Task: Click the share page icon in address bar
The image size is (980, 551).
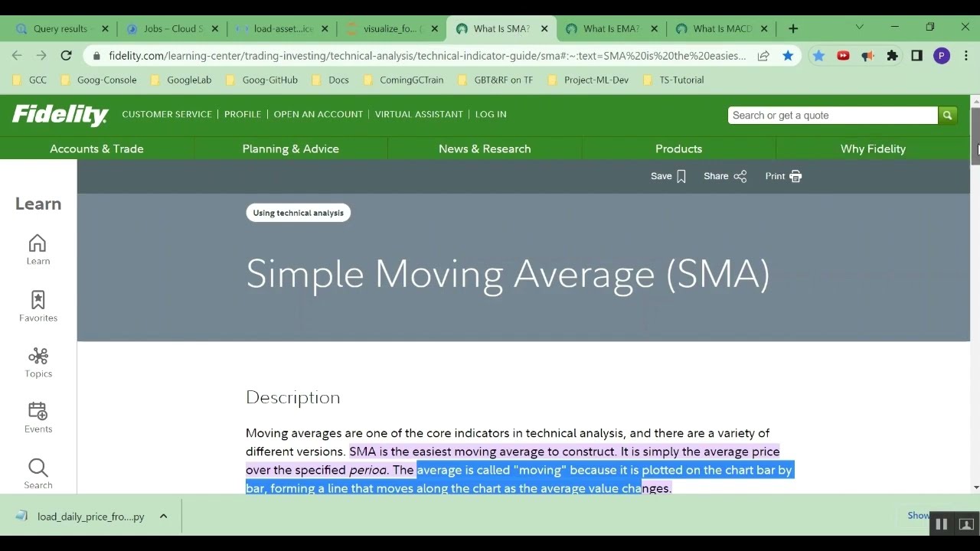Action: coord(763,55)
